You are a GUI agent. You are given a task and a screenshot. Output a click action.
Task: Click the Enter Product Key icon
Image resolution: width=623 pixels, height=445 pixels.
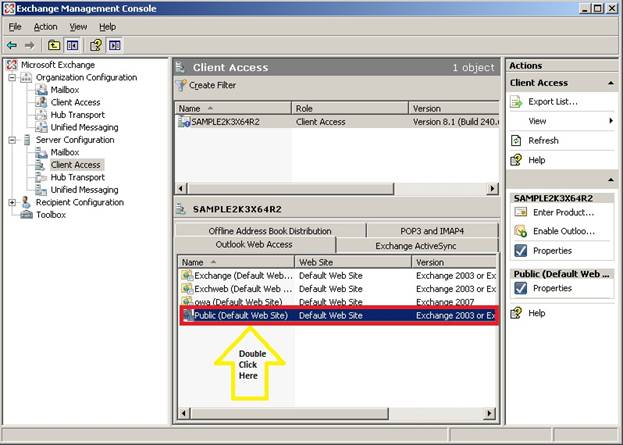(x=521, y=212)
